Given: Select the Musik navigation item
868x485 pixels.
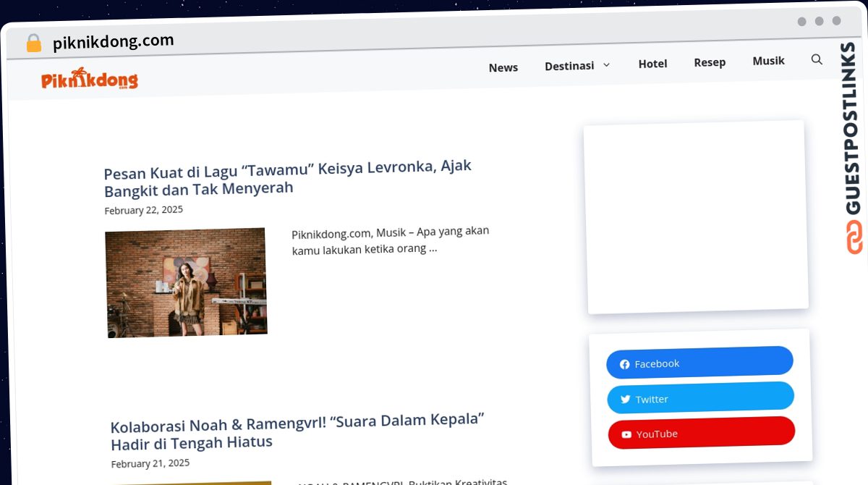Looking at the screenshot, I should coord(768,61).
